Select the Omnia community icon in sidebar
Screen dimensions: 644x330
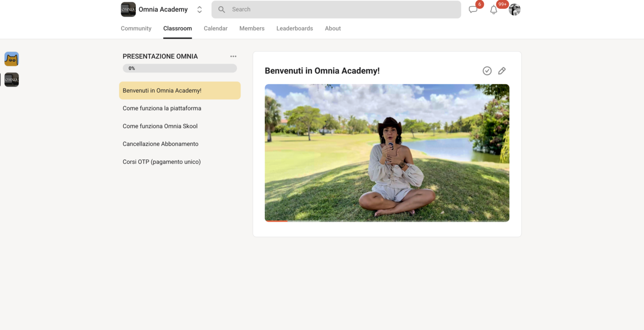click(12, 80)
